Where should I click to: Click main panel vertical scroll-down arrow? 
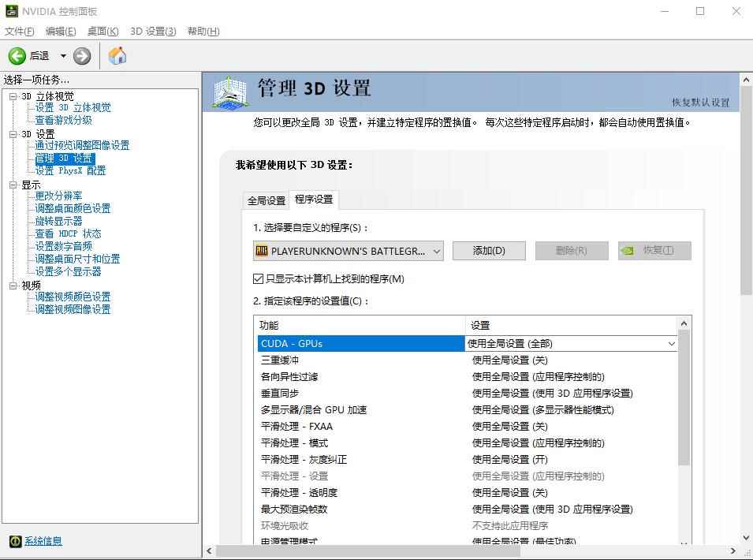point(746,538)
